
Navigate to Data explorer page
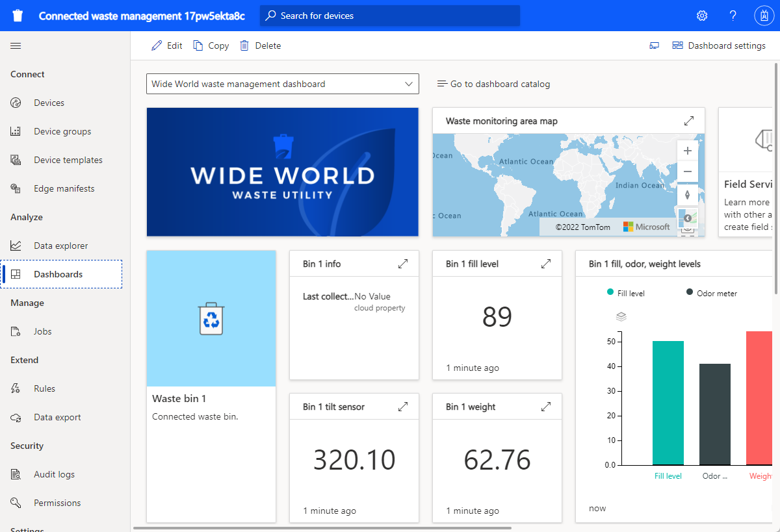(60, 246)
